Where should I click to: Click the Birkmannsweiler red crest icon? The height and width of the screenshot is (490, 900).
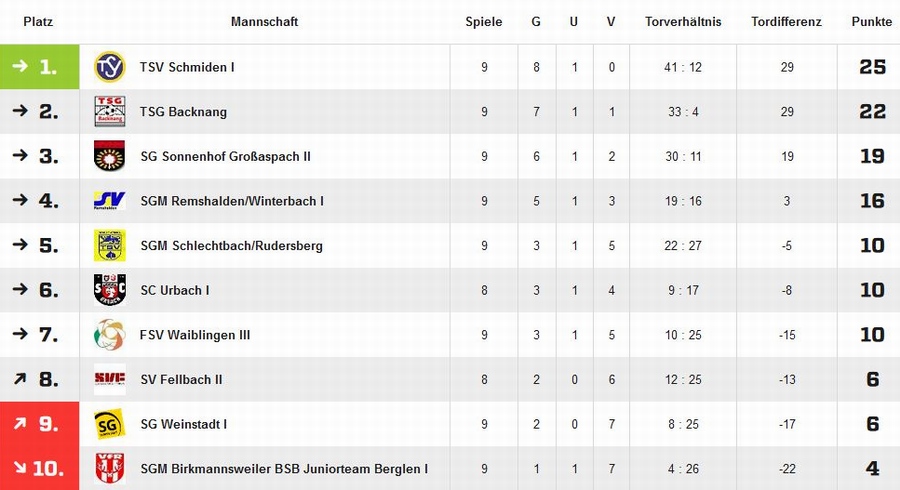click(109, 469)
